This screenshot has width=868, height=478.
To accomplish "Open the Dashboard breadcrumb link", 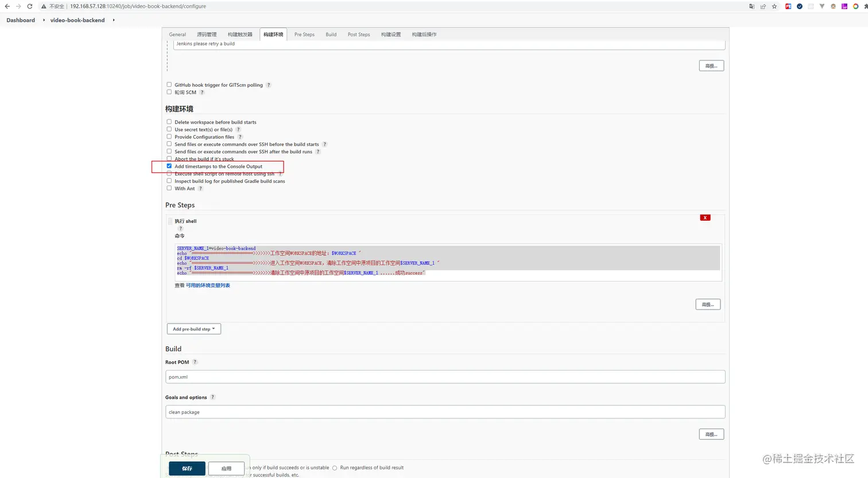I will (21, 20).
